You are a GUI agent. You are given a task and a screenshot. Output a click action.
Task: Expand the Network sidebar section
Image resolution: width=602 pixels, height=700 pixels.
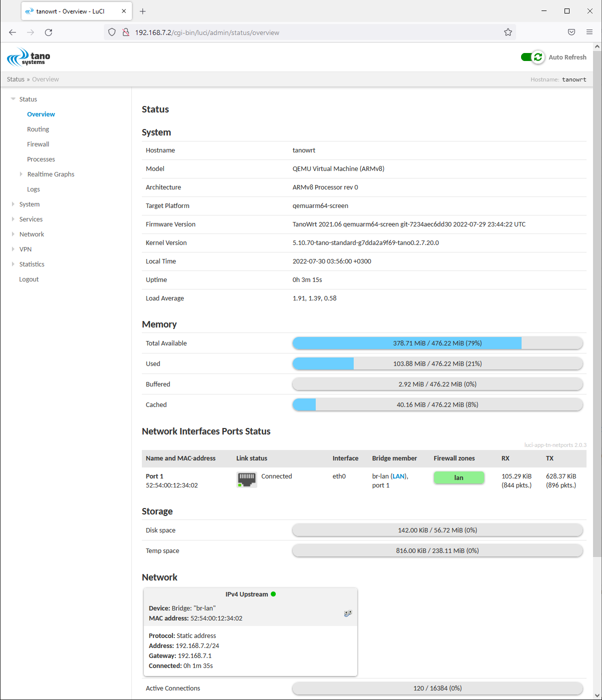[32, 234]
